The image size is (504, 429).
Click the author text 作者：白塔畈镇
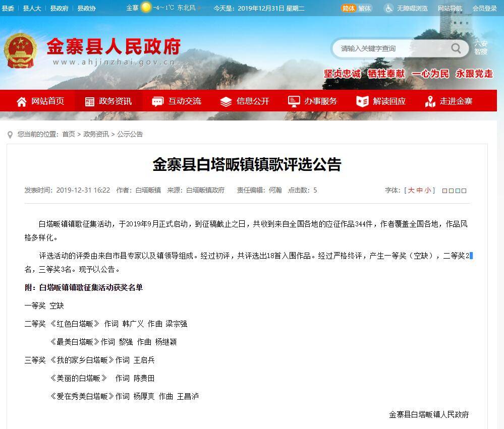(x=139, y=190)
